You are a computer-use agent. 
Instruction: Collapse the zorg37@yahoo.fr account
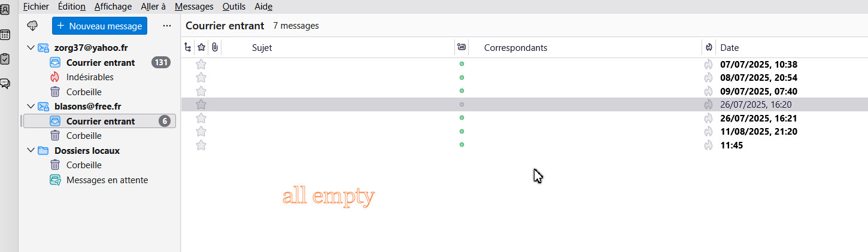(x=31, y=48)
